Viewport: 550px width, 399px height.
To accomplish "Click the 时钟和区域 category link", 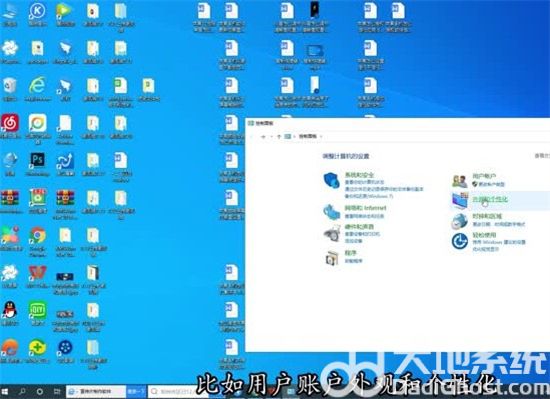I will (487, 216).
